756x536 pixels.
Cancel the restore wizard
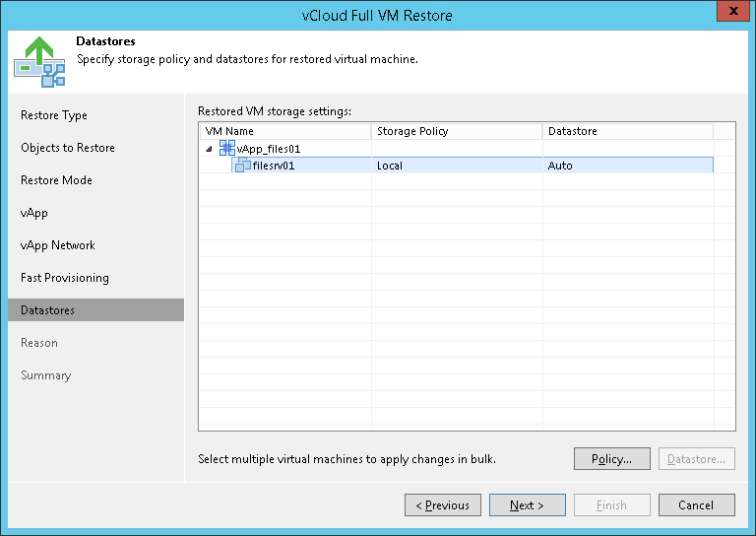[696, 505]
